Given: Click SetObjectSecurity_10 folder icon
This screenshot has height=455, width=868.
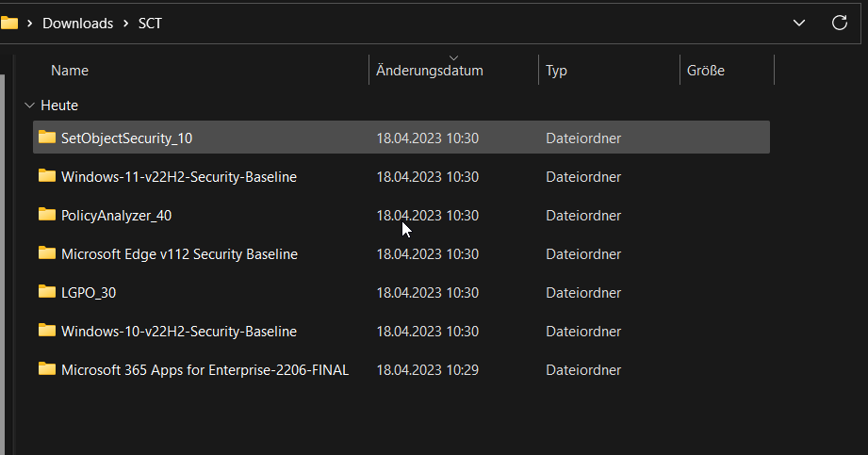Looking at the screenshot, I should click(47, 138).
